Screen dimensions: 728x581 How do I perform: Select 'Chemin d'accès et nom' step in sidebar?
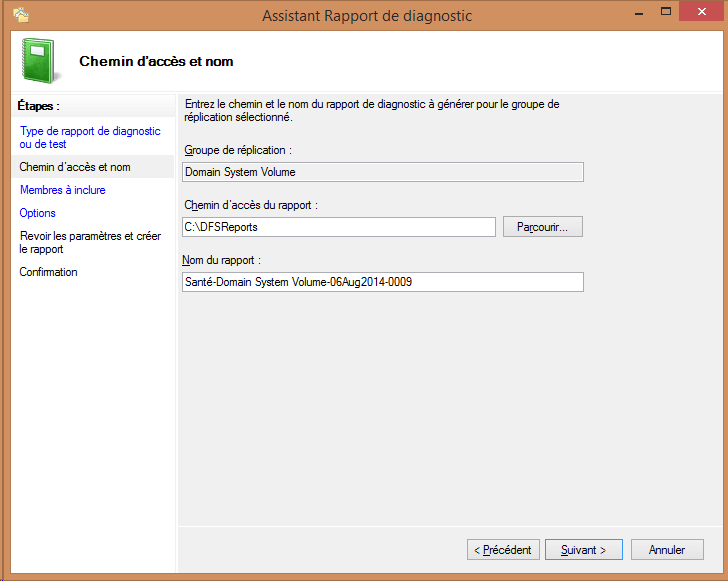click(75, 167)
